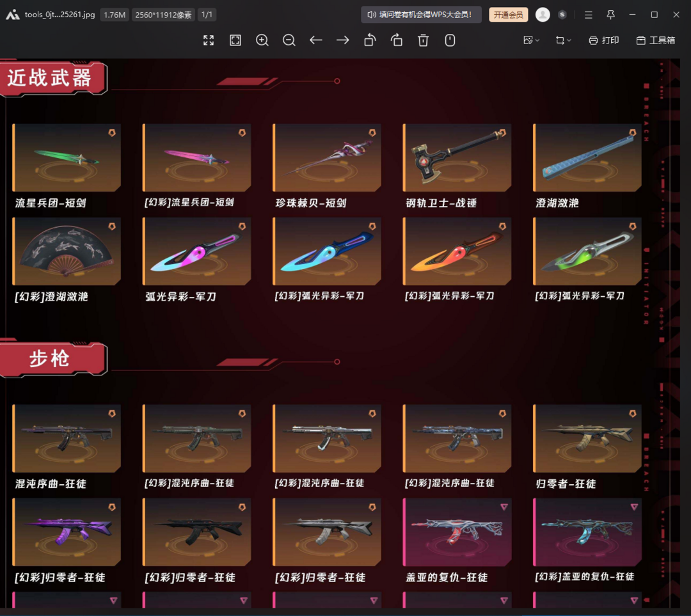Click the WPS picture app logo

13,15
